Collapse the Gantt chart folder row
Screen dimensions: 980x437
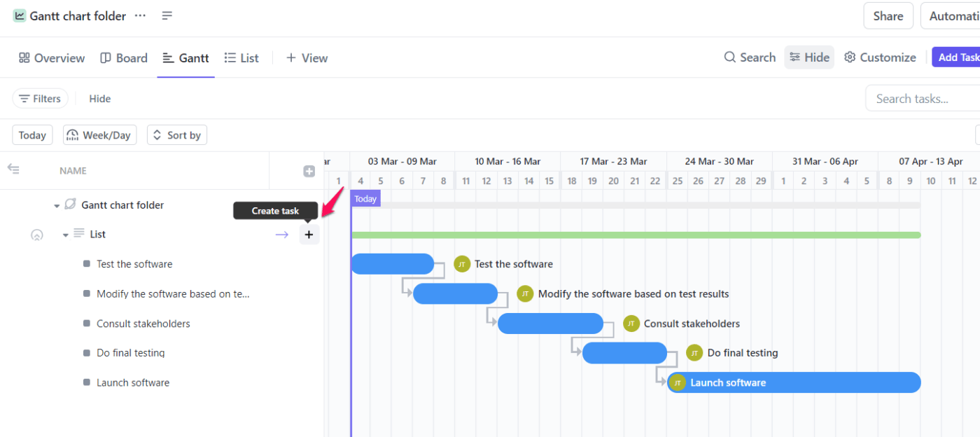[x=57, y=206]
